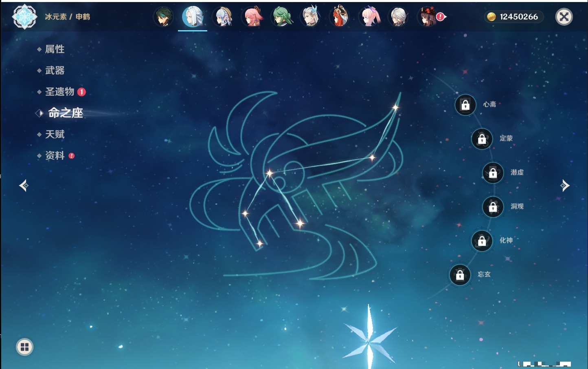Open the 属性 attributes tab
The width and height of the screenshot is (588, 369).
click(x=55, y=49)
